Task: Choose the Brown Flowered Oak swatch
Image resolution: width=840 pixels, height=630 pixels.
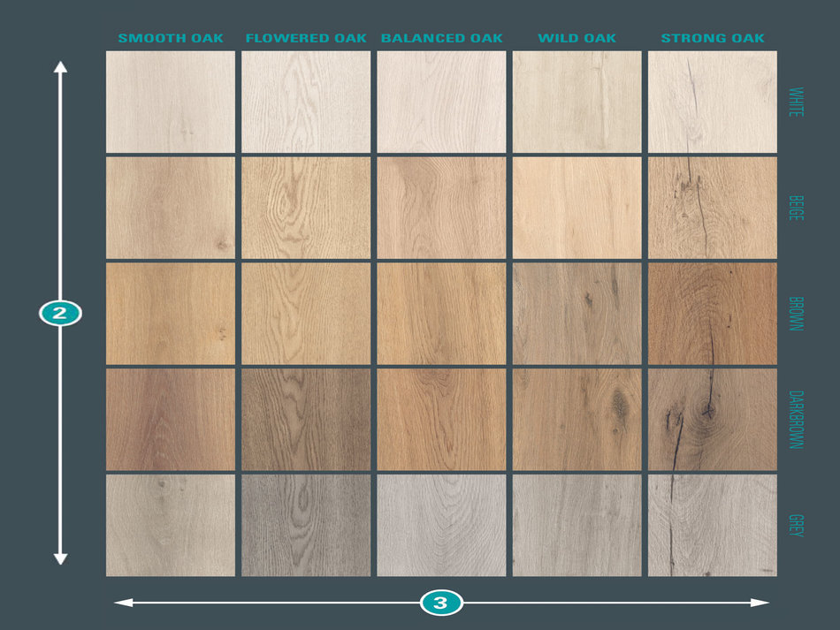Action: pos(306,314)
